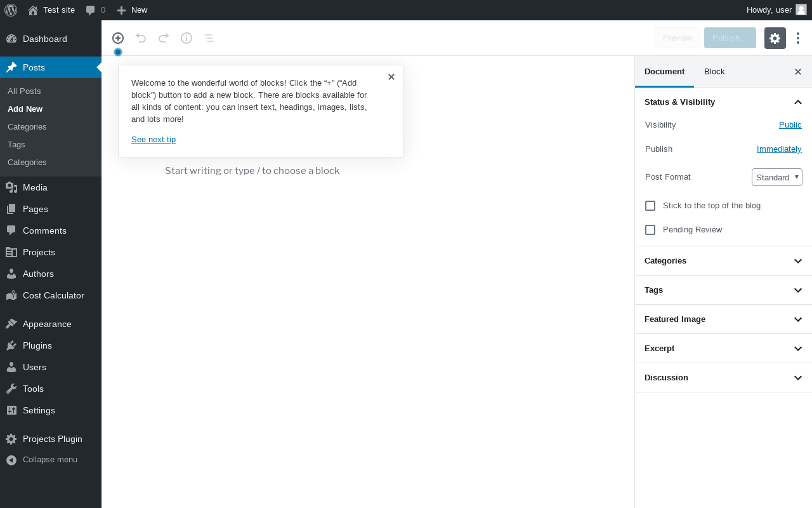Check the Pending Review box
Screen dimensions: 812x508
(650, 230)
